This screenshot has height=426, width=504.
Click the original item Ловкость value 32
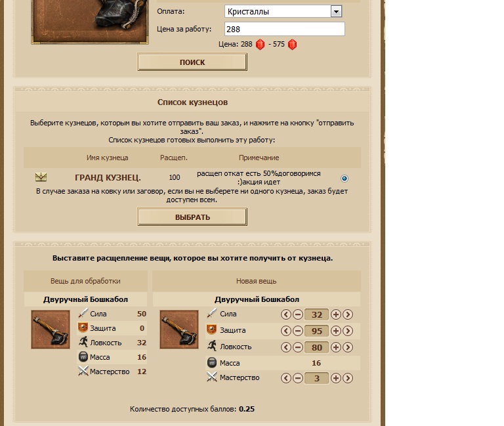click(x=142, y=343)
